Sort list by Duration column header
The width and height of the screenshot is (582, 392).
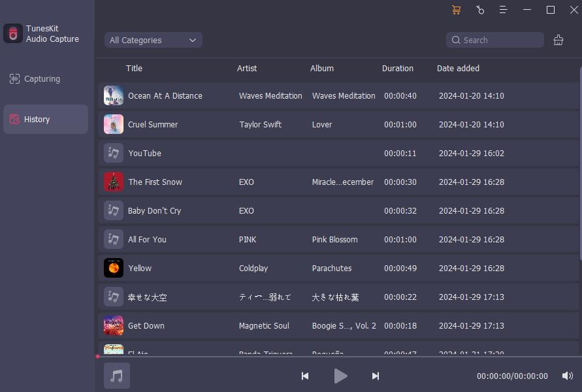pos(397,68)
